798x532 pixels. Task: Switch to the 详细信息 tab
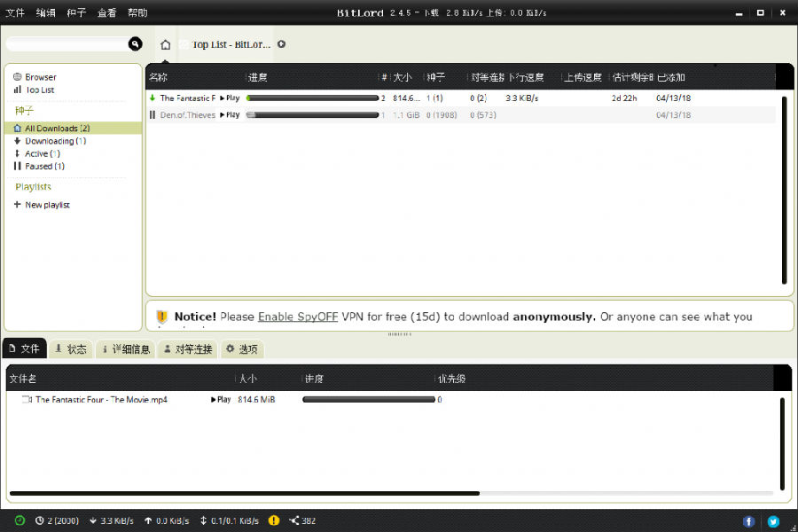(x=126, y=348)
